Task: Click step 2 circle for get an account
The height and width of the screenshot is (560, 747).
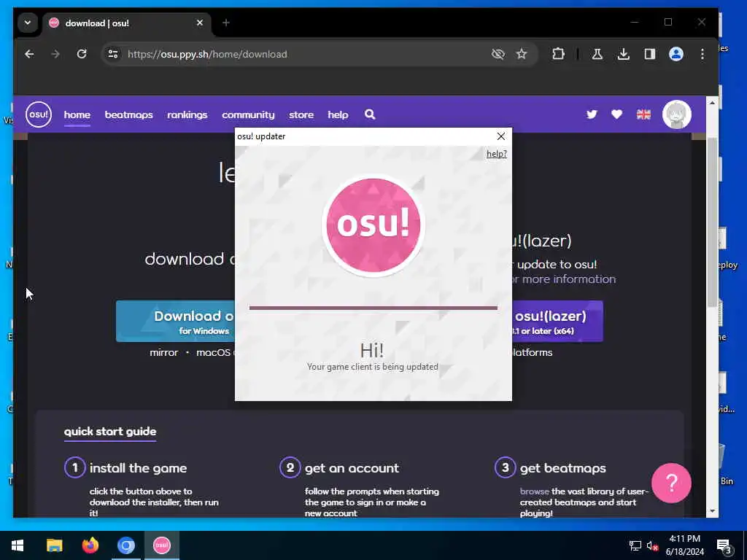Action: point(290,468)
